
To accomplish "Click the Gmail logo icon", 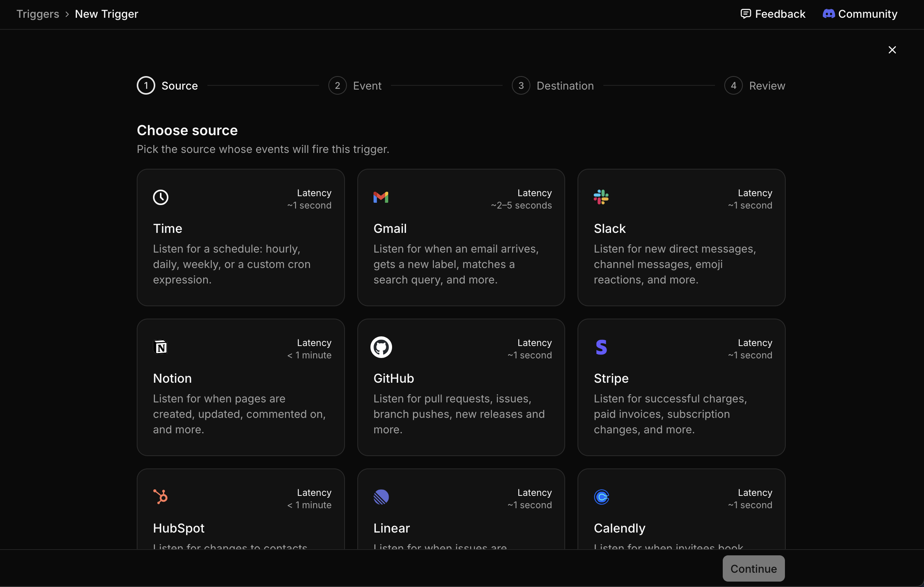I will 381,197.
